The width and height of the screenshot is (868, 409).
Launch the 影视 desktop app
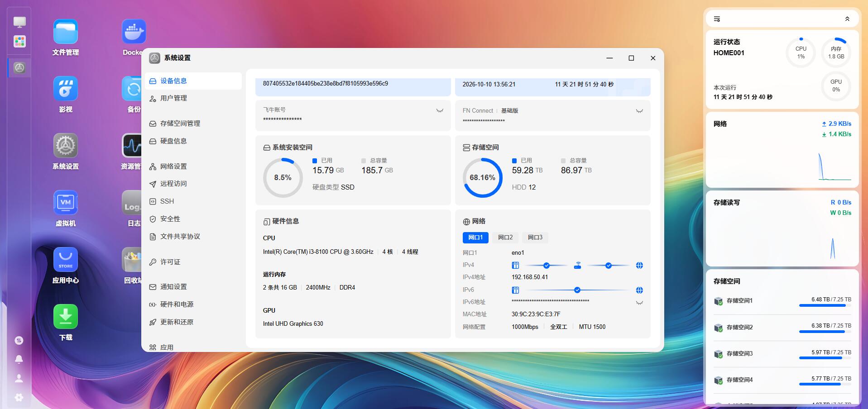point(66,88)
